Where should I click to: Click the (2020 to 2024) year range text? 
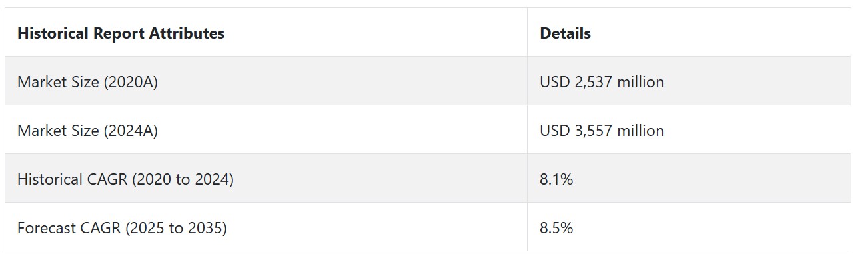183,179
